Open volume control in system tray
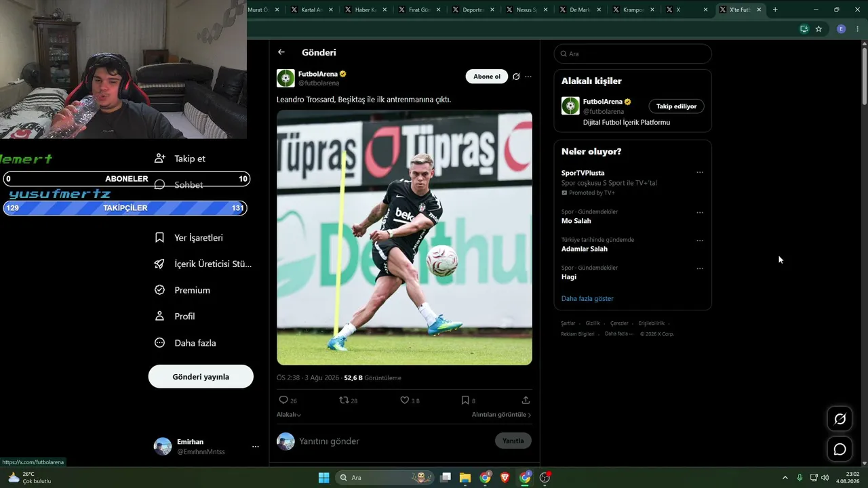 [x=825, y=478]
